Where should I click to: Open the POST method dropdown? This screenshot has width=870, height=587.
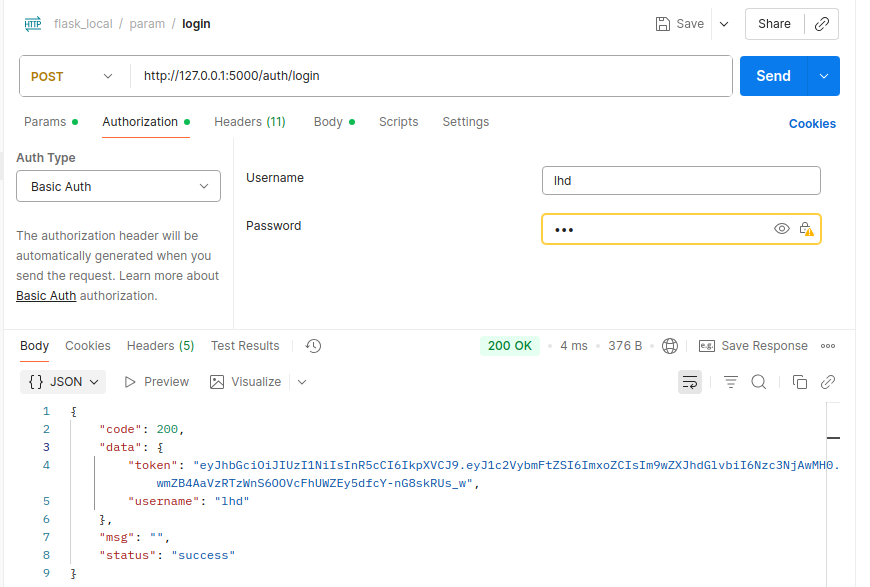[74, 76]
